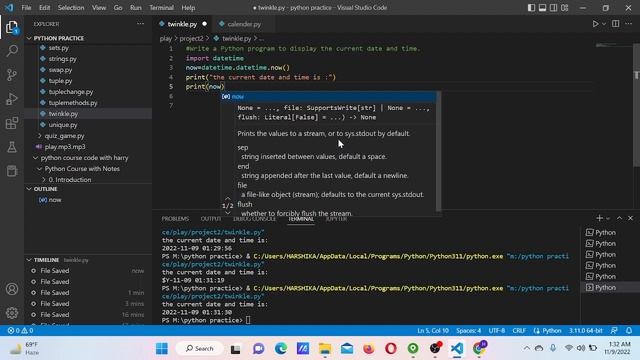640x360 pixels.
Task: Open the run button dropdown arrow
Action: click(604, 24)
